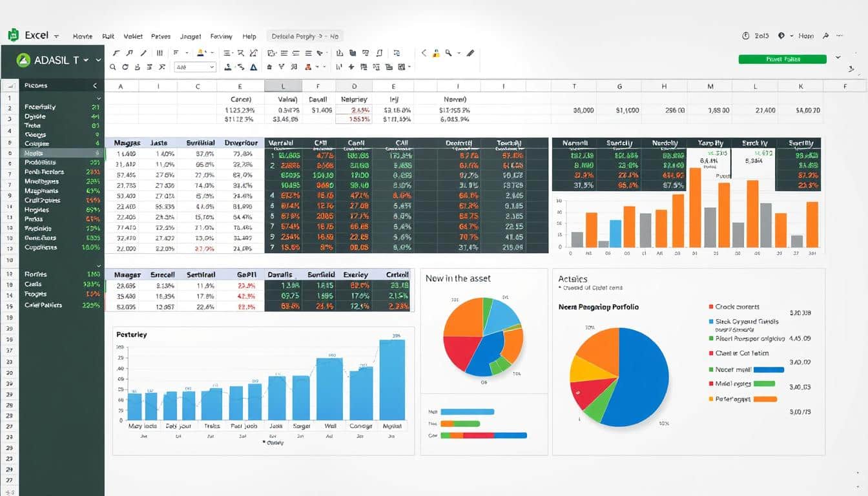Click the marker pen icon at toolbar's right end

tap(470, 53)
